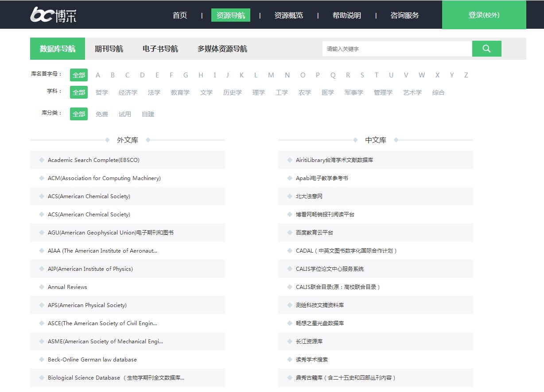Go to 首页 in top navigation
Screen dimensions: 544x392
tap(180, 15)
